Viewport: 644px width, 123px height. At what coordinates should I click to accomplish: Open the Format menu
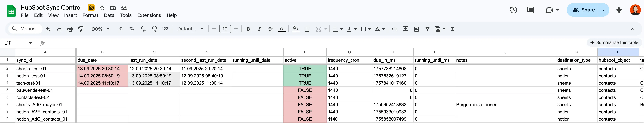point(90,15)
